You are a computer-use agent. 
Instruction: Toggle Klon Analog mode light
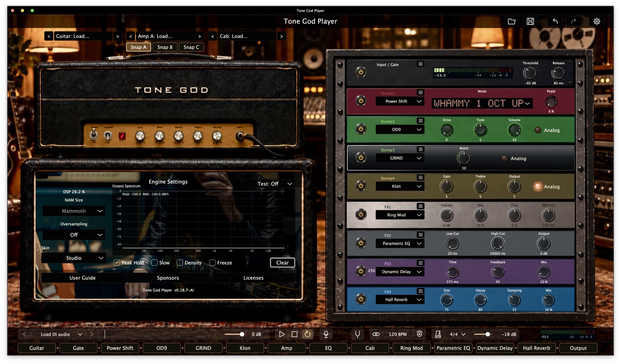click(x=538, y=187)
